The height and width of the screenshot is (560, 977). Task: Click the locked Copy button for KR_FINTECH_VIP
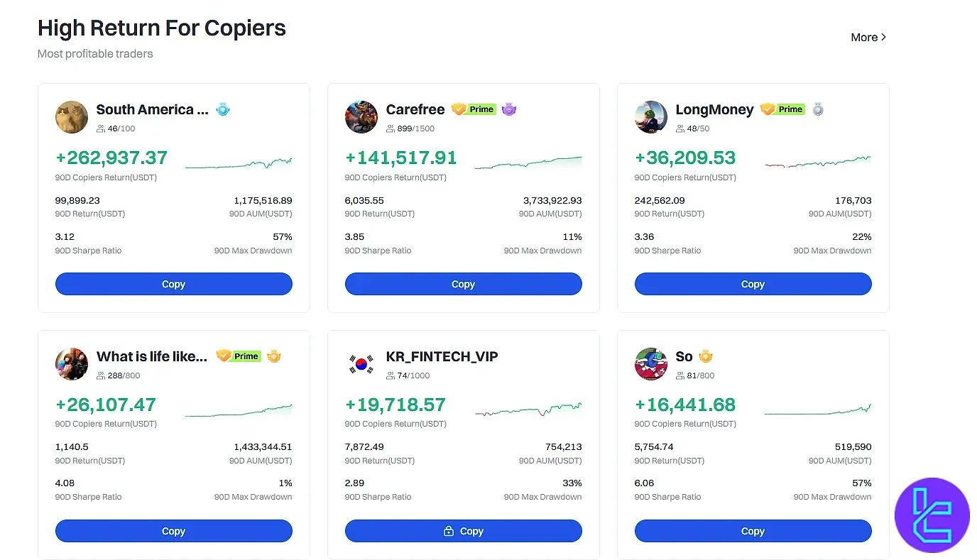[463, 531]
